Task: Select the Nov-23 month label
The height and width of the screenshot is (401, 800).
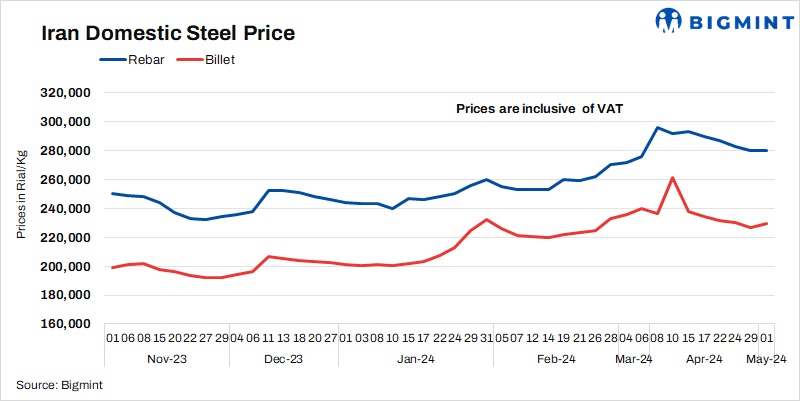Action: click(167, 359)
